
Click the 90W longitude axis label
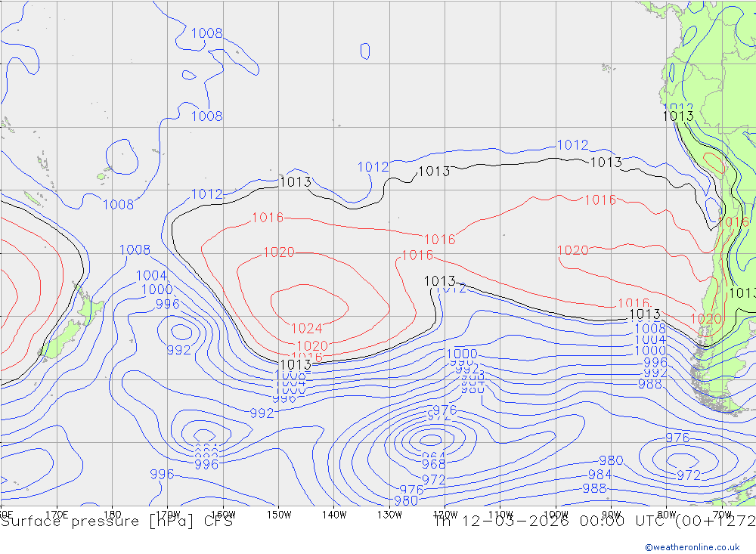point(612,515)
